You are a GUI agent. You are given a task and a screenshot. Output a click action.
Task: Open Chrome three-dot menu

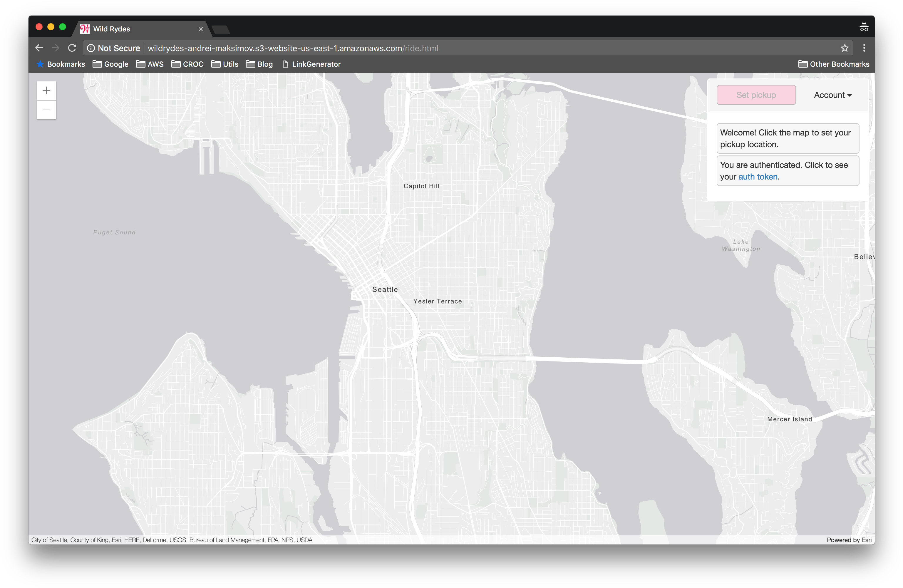pyautogui.click(x=864, y=48)
